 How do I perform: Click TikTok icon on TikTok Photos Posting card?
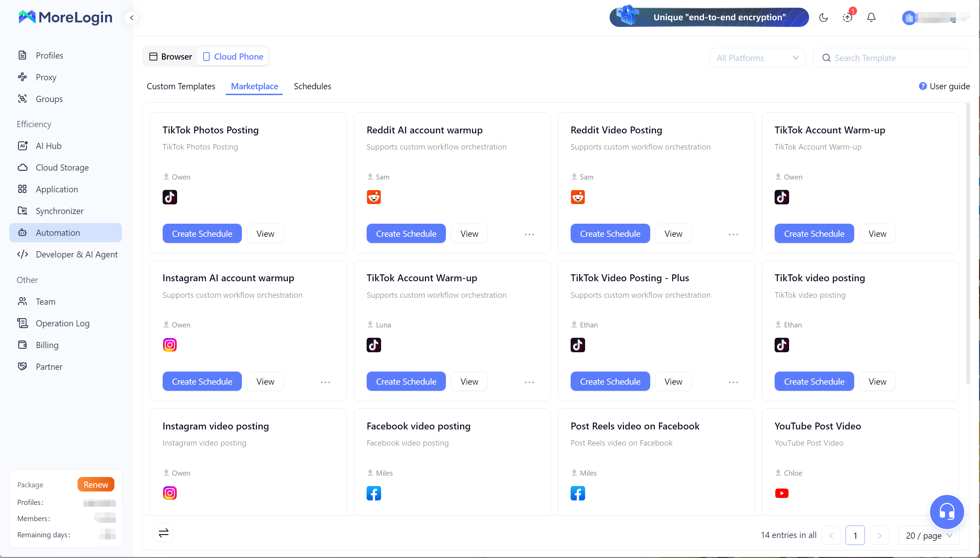(x=170, y=197)
